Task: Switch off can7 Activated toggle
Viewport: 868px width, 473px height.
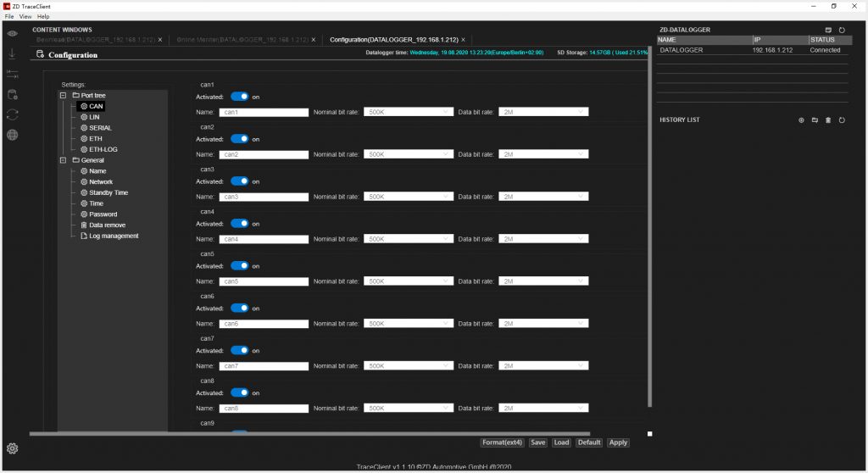Action: 240,350
